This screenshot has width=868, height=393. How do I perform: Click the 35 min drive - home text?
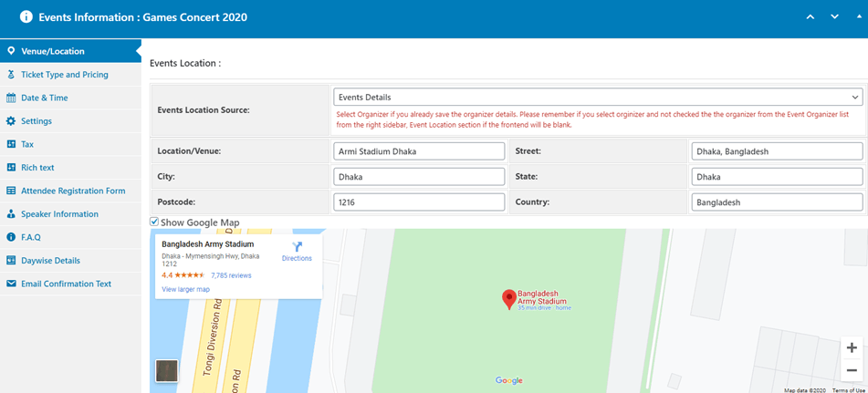[x=544, y=308]
